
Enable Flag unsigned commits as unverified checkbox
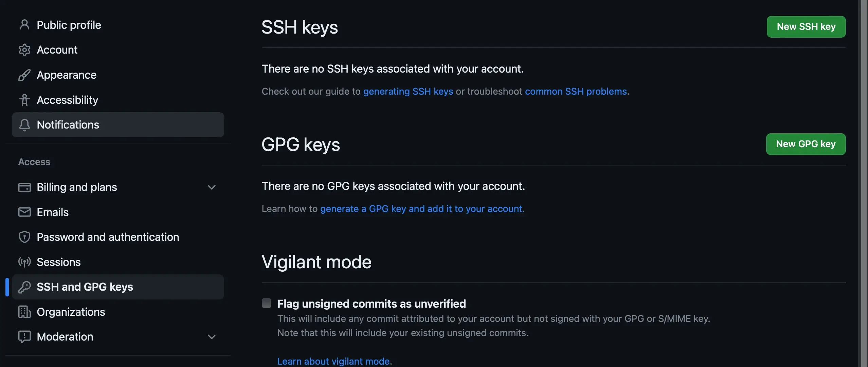(x=267, y=303)
